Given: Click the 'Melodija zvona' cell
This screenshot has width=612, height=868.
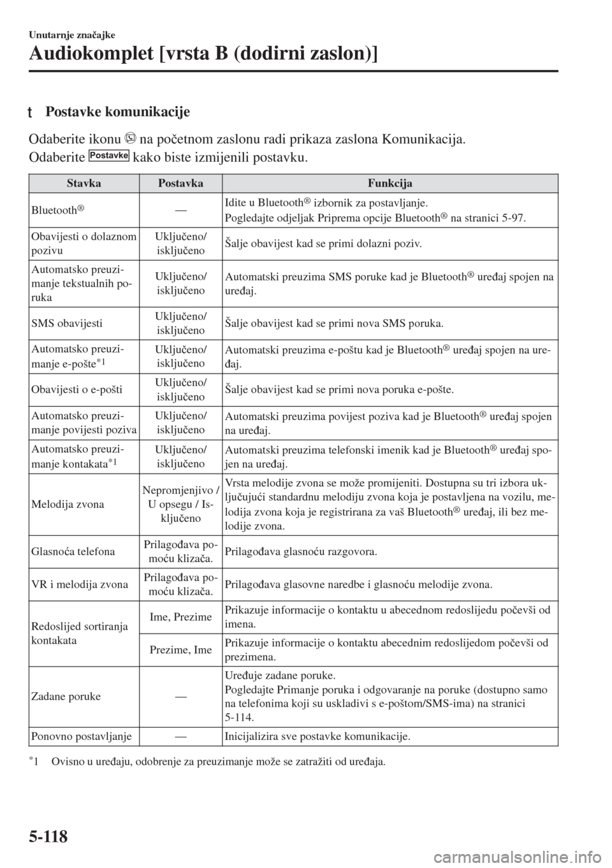Looking at the screenshot, I should click(84, 504).
